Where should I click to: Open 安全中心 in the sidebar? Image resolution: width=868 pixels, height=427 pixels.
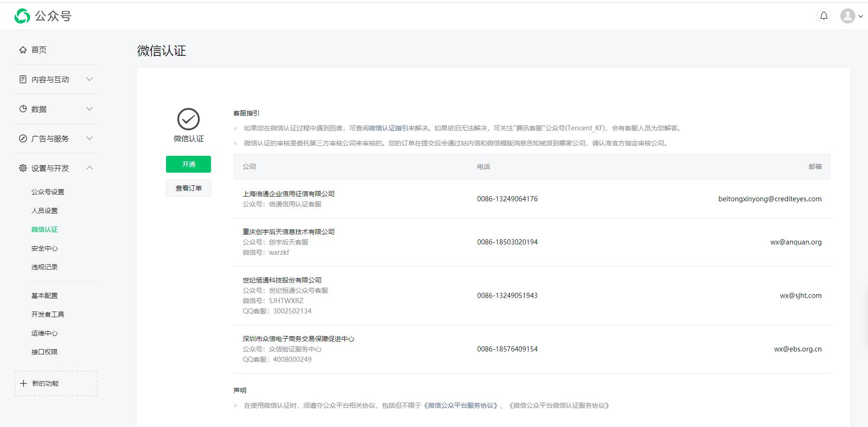pos(45,248)
